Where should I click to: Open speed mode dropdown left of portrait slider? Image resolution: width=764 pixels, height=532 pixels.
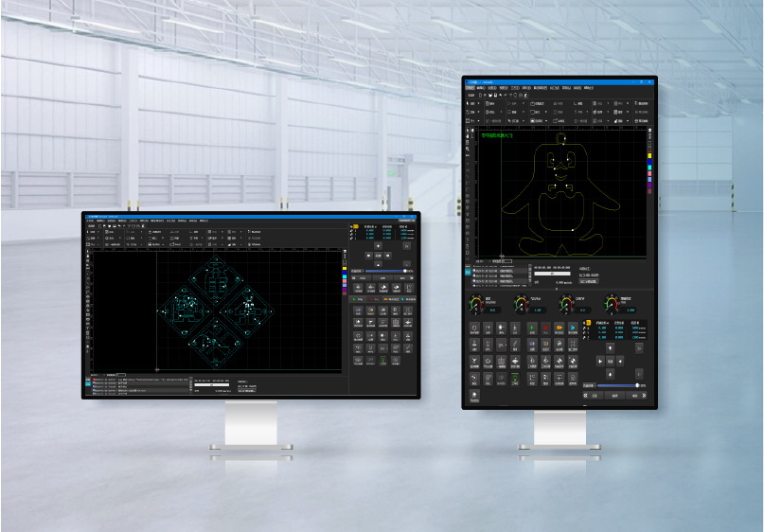click(589, 385)
